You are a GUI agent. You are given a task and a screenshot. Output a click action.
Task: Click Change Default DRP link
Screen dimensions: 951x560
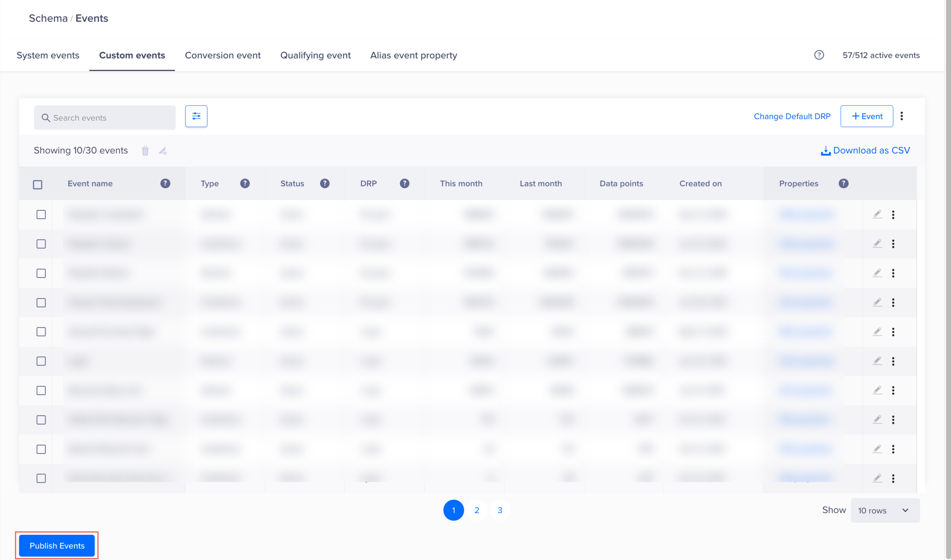pos(792,116)
